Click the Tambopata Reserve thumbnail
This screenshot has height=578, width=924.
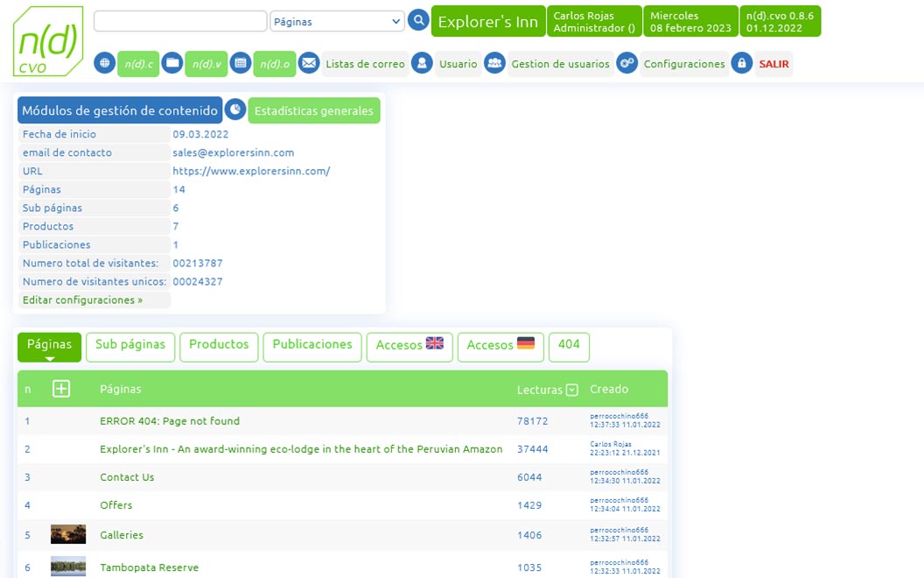(x=68, y=567)
